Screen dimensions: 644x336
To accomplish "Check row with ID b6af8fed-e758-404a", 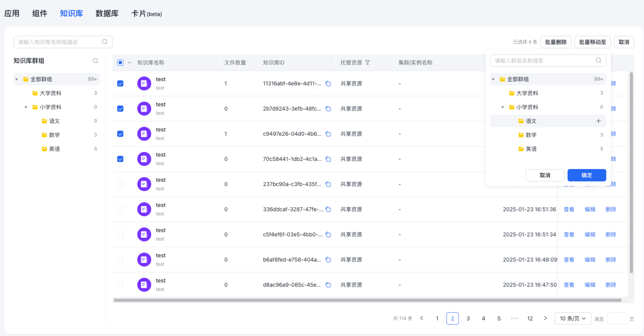I will (120, 260).
